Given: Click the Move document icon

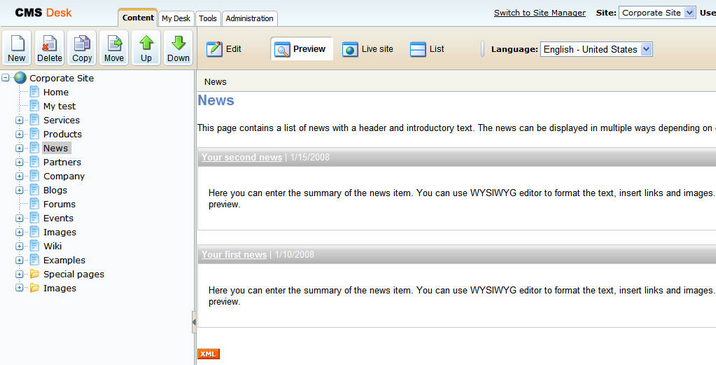Looking at the screenshot, I should (x=114, y=48).
